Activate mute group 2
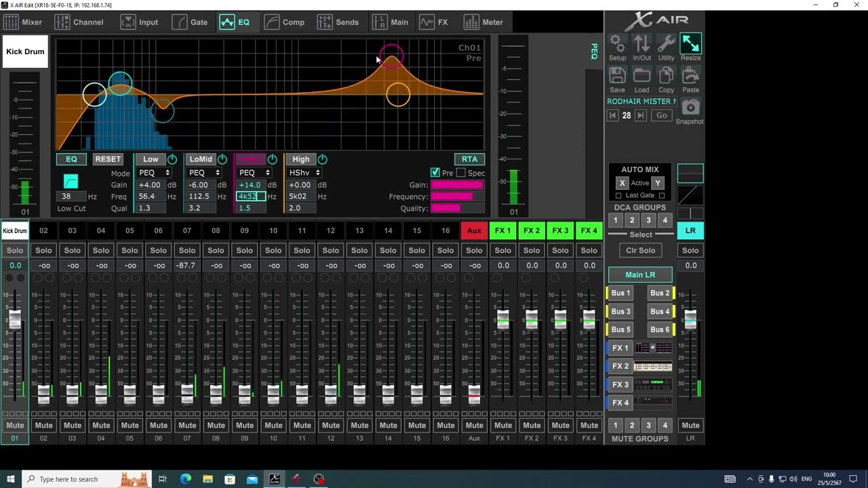This screenshot has width=868, height=488. tap(632, 426)
